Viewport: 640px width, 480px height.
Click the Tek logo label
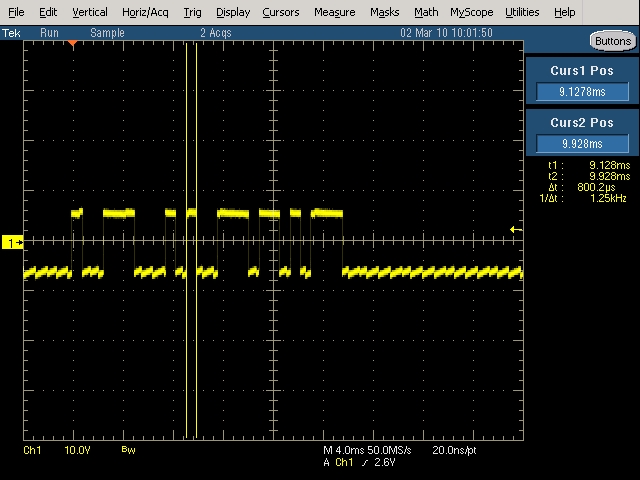click(11, 33)
